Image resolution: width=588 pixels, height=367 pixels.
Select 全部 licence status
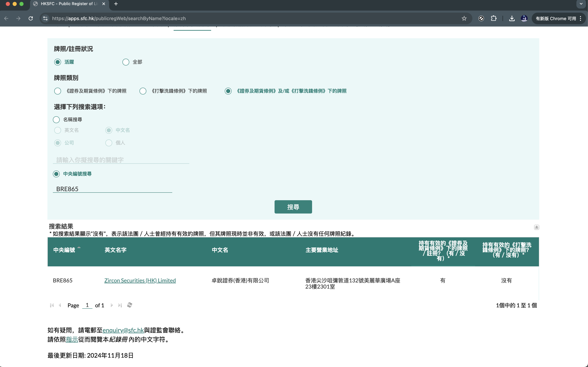(126, 62)
